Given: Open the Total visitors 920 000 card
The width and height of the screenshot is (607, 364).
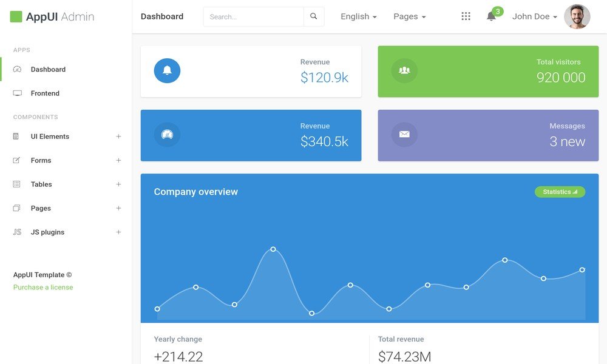Looking at the screenshot, I should click(488, 72).
